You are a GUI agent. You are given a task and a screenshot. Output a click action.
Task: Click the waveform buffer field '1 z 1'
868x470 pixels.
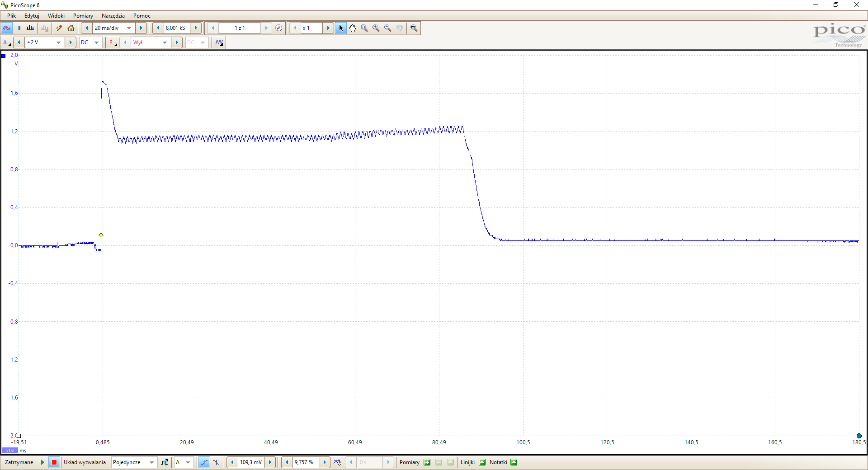tap(240, 28)
